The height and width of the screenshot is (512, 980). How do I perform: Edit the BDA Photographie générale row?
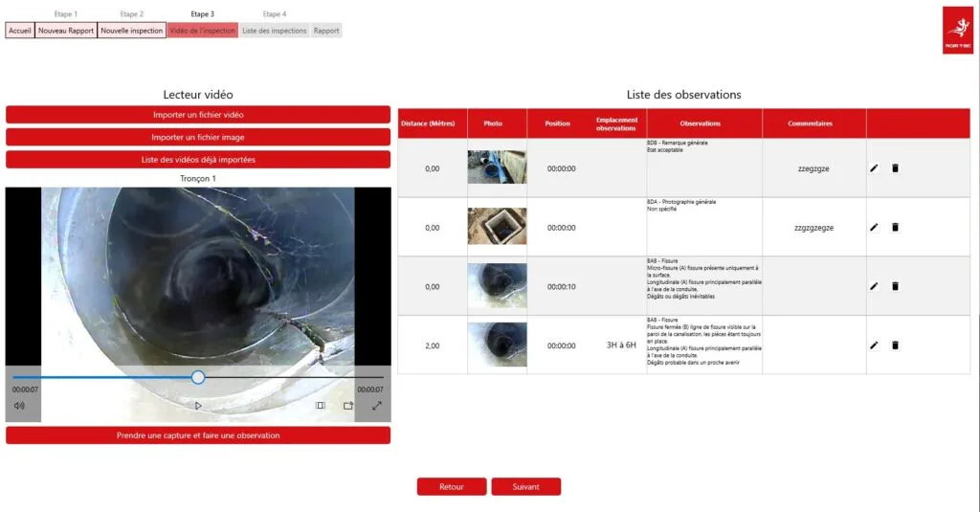[x=874, y=228]
